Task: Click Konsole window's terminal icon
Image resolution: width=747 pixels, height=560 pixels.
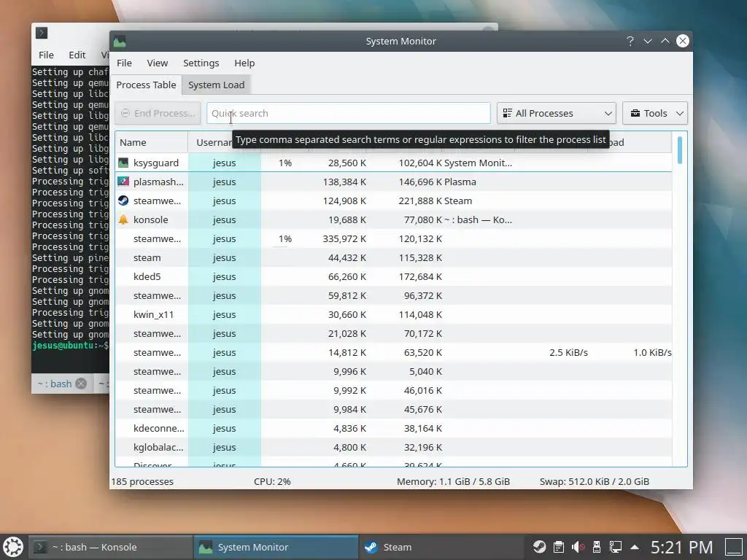Action: pos(42,33)
